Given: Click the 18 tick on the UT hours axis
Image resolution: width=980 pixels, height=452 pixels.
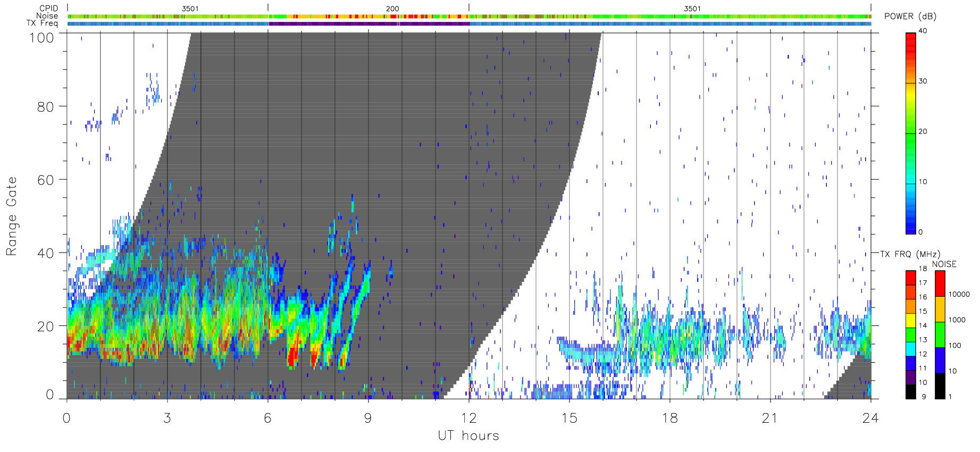Looking at the screenshot, I should tap(669, 418).
